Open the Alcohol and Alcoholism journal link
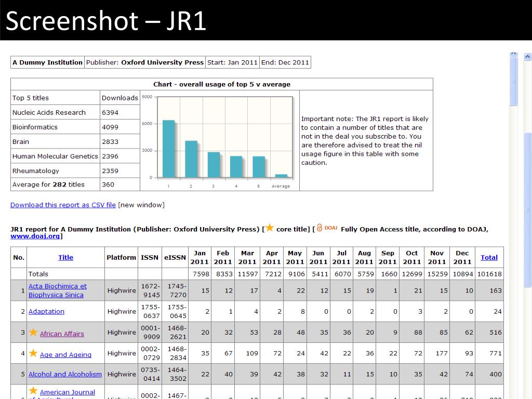This screenshot has height=399, width=532. 65,374
